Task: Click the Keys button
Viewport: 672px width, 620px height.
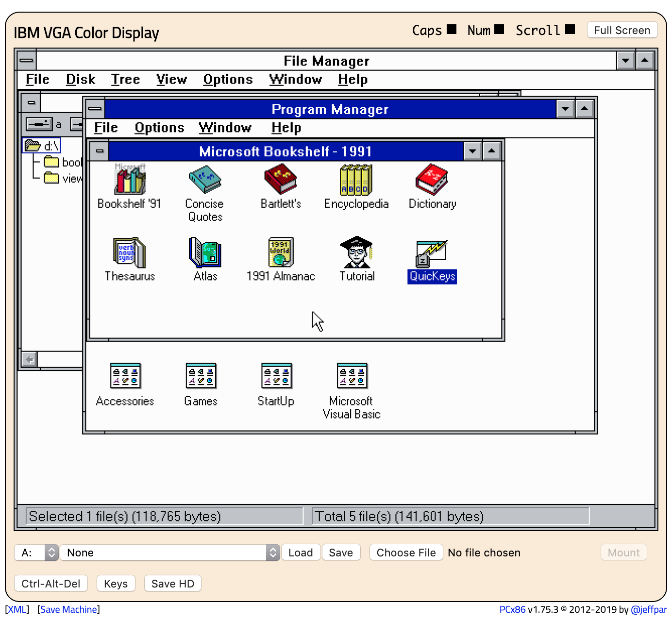Action: pos(116,584)
